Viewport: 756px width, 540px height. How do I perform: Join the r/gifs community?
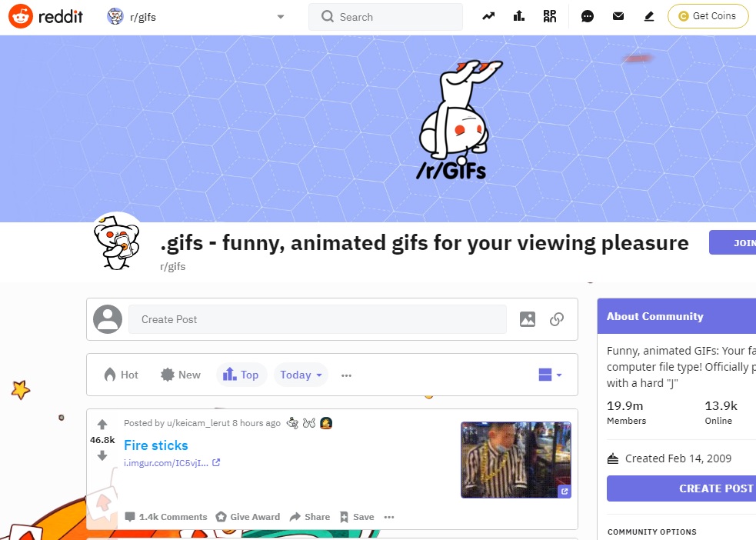(732, 242)
